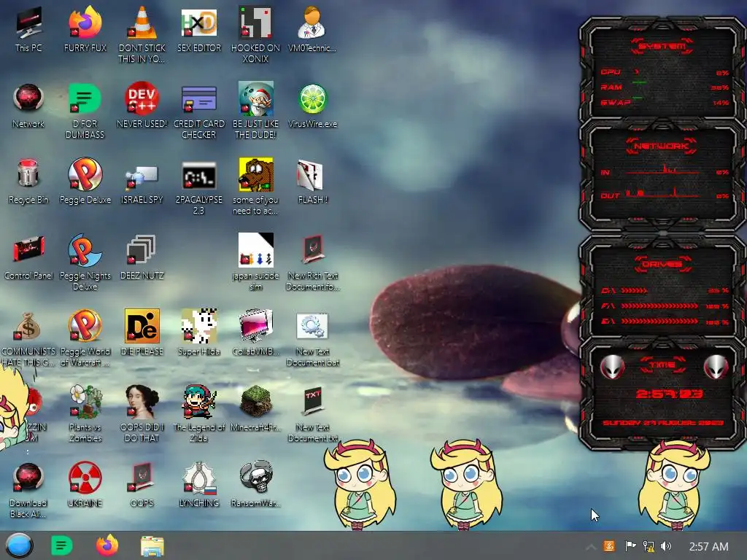This screenshot has height=560, width=747.
Task: Expand the hidden tray icons chevron
Action: (x=591, y=547)
